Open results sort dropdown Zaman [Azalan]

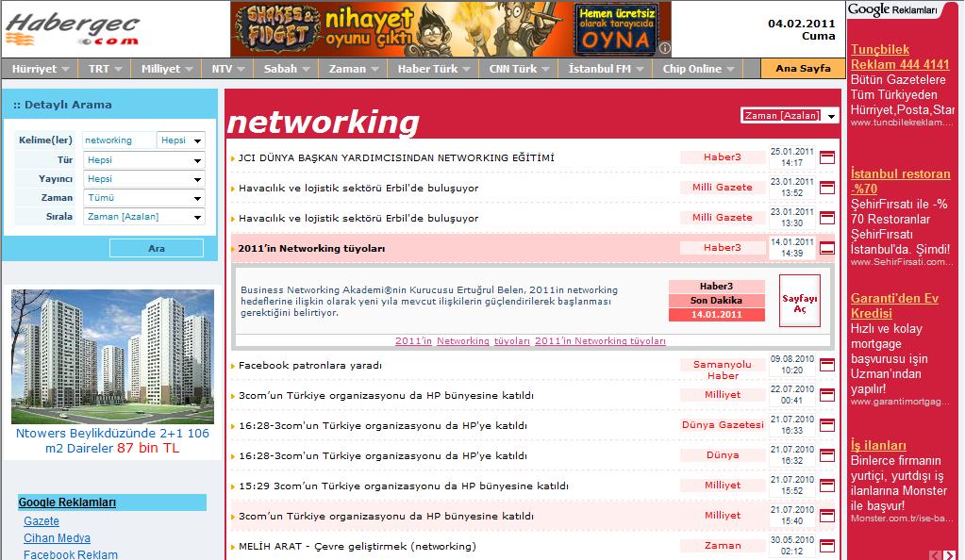point(790,116)
